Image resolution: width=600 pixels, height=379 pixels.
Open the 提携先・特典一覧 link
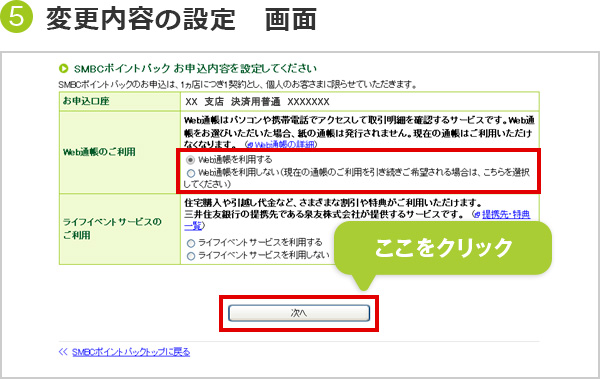click(506, 214)
